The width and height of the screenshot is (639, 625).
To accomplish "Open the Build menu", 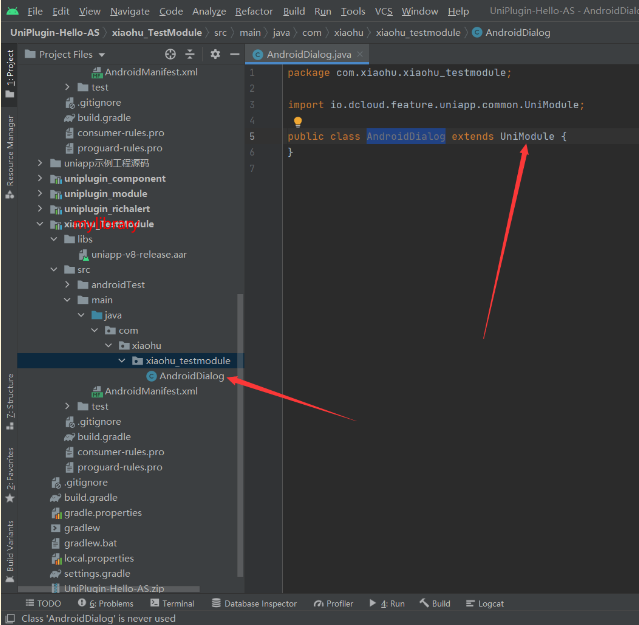I will click(x=294, y=11).
